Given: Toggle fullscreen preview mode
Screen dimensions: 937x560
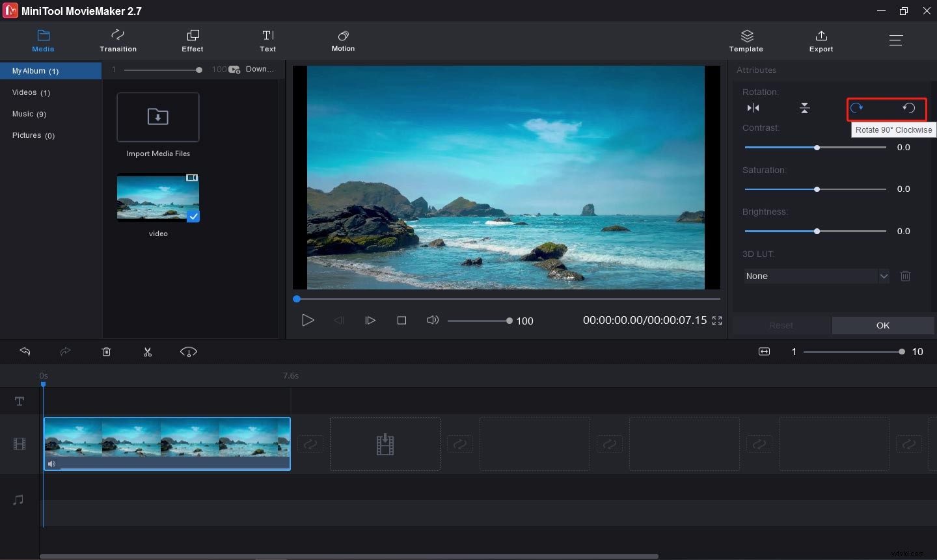Looking at the screenshot, I should pos(717,320).
